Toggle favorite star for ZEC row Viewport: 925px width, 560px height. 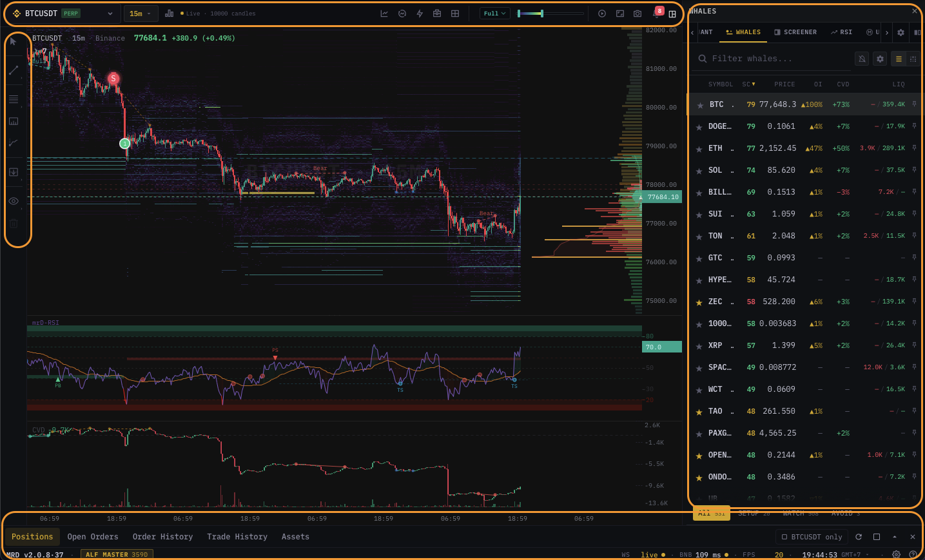click(x=699, y=302)
